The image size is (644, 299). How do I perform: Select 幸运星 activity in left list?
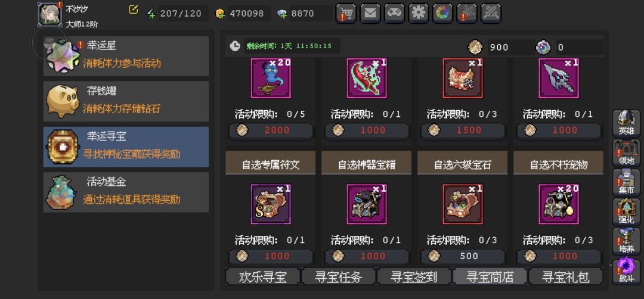126,56
